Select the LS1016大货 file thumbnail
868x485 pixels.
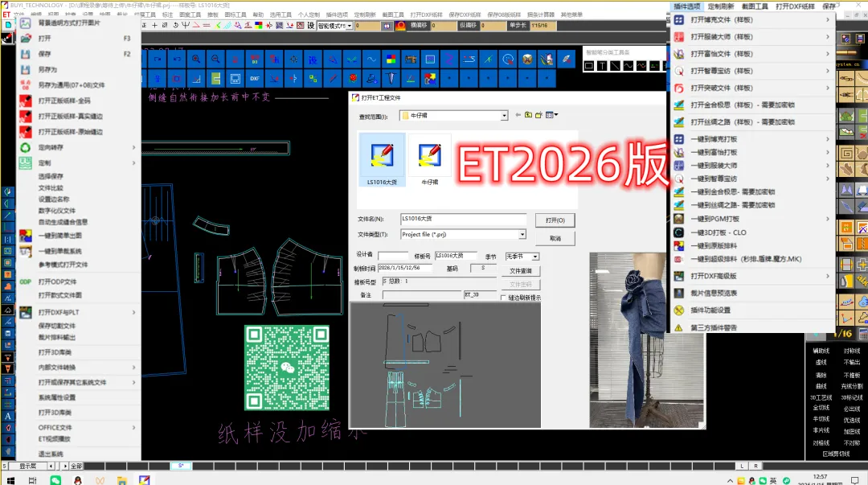382,159
